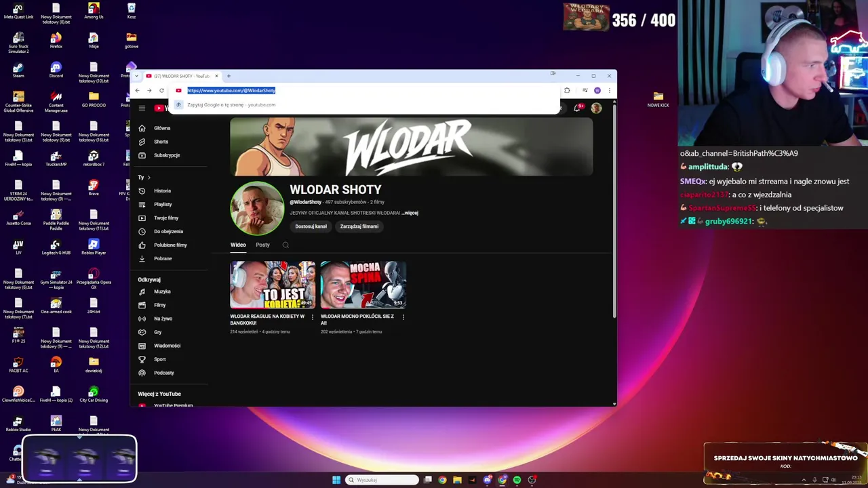Open YouTube hamburger guide menu
This screenshot has width=868, height=488.
(142, 108)
